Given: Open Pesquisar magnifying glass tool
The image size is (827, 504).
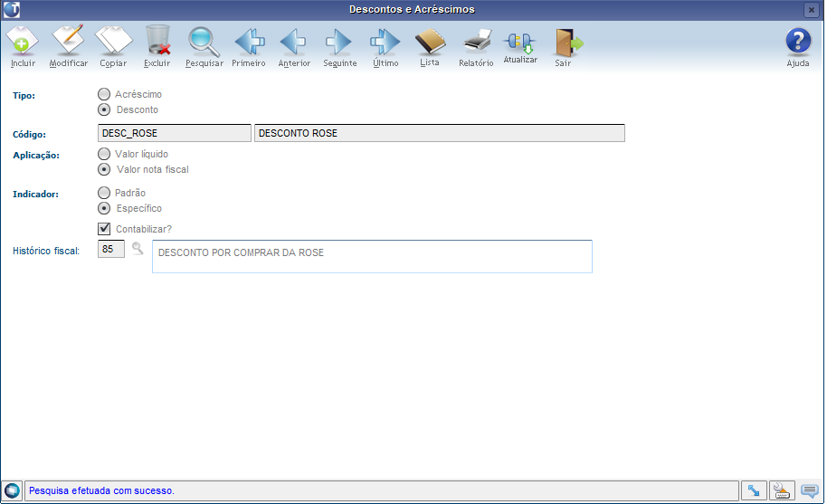Looking at the screenshot, I should (x=204, y=42).
